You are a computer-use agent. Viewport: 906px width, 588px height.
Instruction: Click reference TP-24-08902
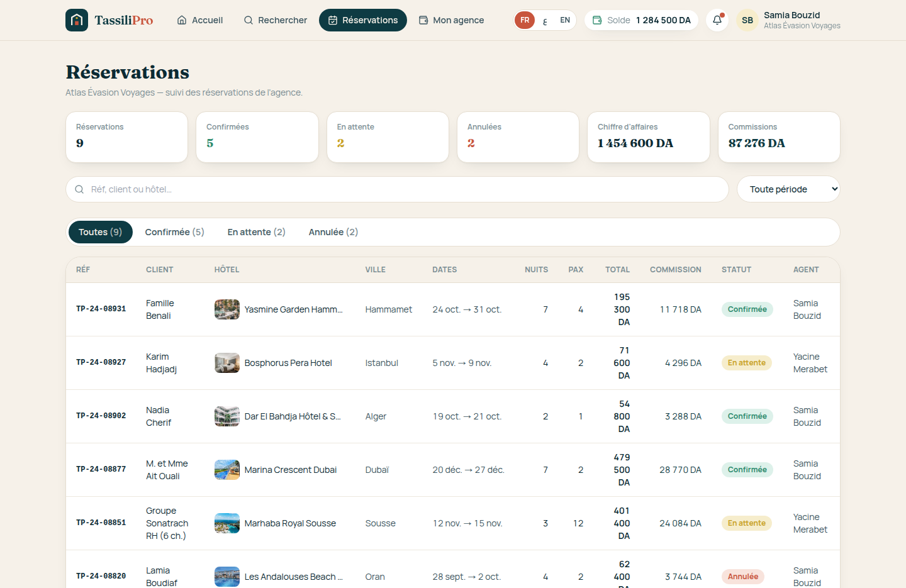point(101,416)
